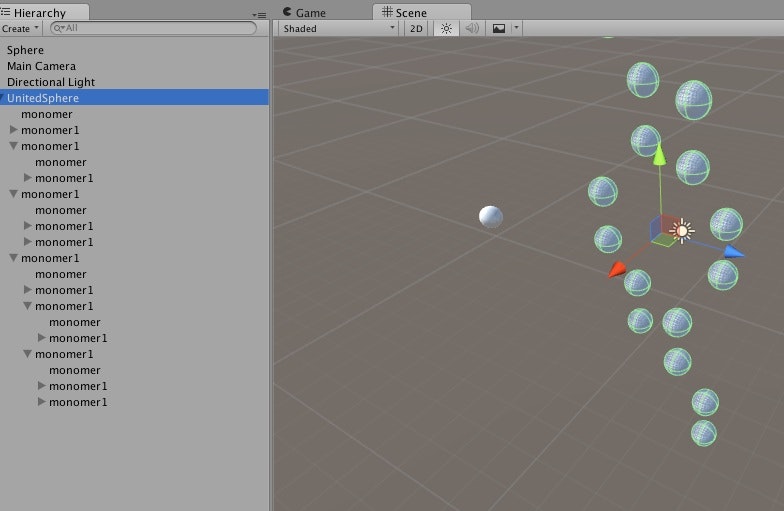The image size is (784, 511).
Task: Select the solid white sphere in Scene
Action: (x=490, y=216)
